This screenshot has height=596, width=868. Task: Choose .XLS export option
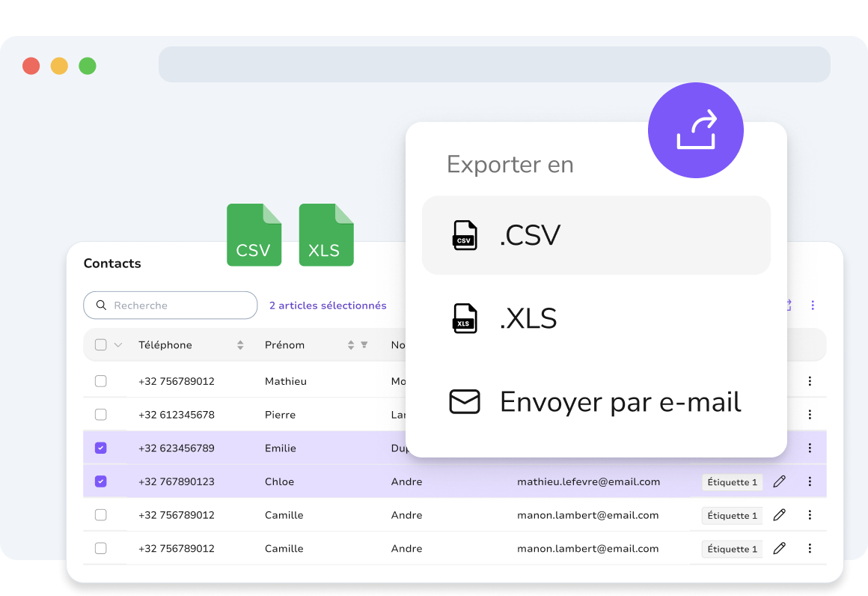tap(596, 318)
